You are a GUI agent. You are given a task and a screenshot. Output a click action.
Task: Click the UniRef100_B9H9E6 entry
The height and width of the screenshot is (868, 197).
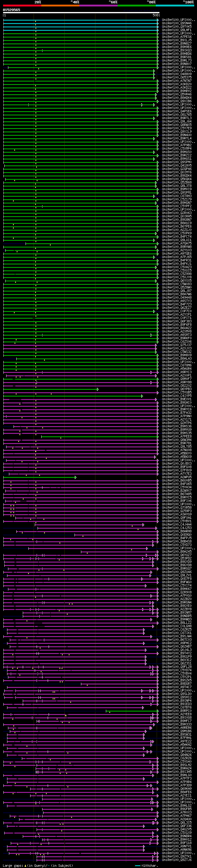(x=177, y=47)
